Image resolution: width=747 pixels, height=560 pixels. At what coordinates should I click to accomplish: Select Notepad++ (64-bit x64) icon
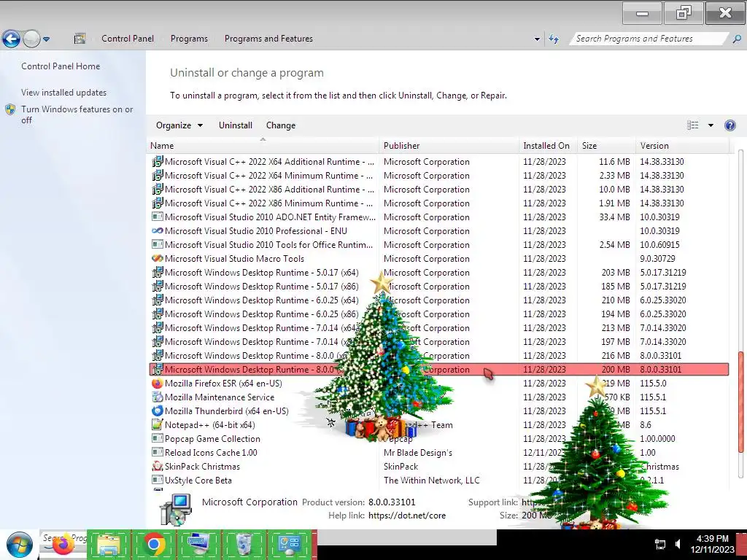click(x=158, y=424)
